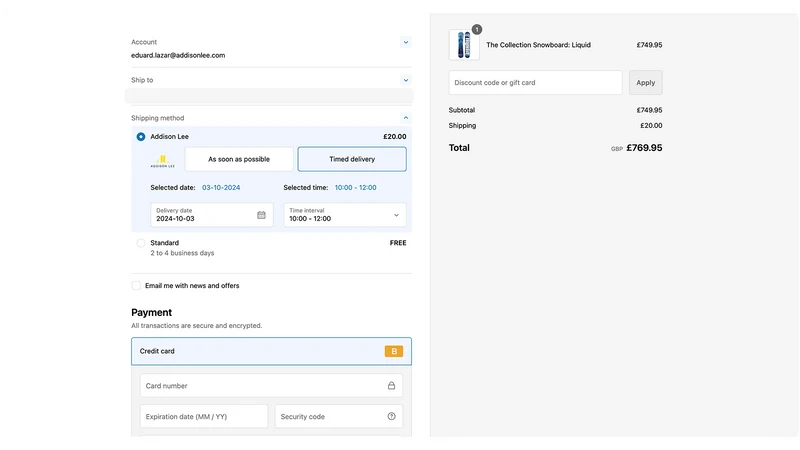
Task: Click the Addison Lee logo
Action: (162, 161)
